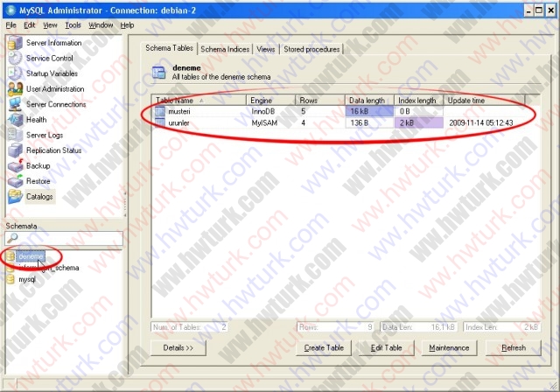Click the Data Len summary field
560x392 pixels.
point(418,327)
